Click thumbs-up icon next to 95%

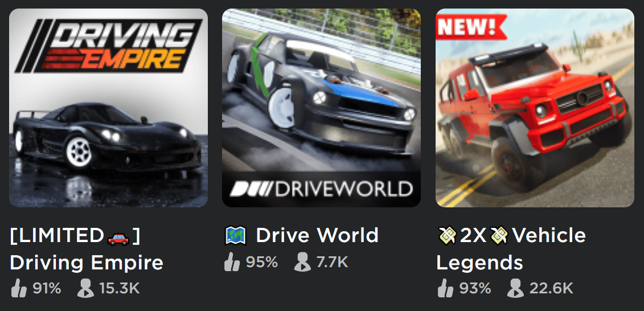(x=232, y=262)
